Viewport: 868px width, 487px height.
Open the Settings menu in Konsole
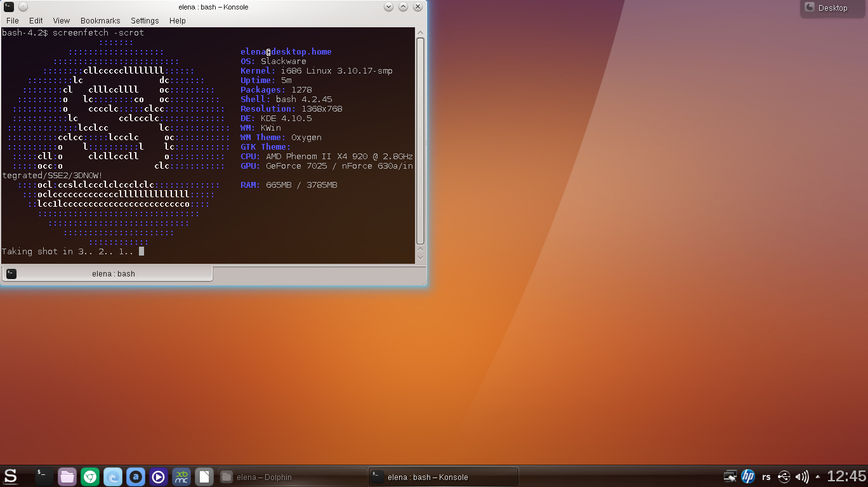pos(145,21)
